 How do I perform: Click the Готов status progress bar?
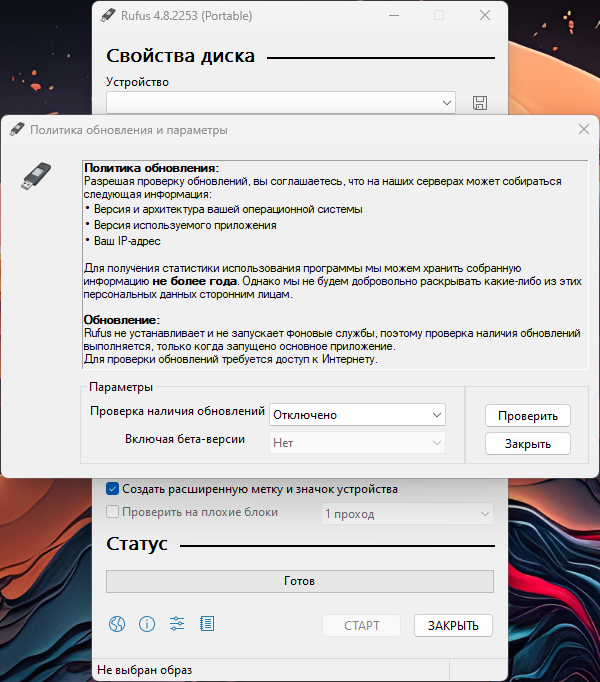(300, 581)
